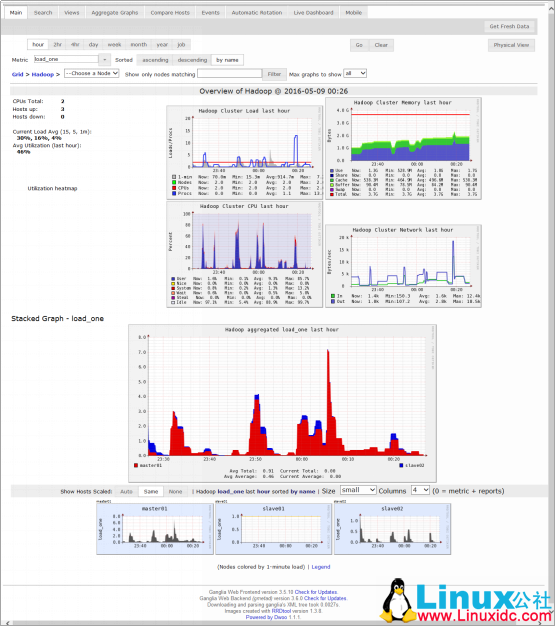Screen dimensions: 556x626
Task: Click the Clear button
Action: pyautogui.click(x=381, y=45)
